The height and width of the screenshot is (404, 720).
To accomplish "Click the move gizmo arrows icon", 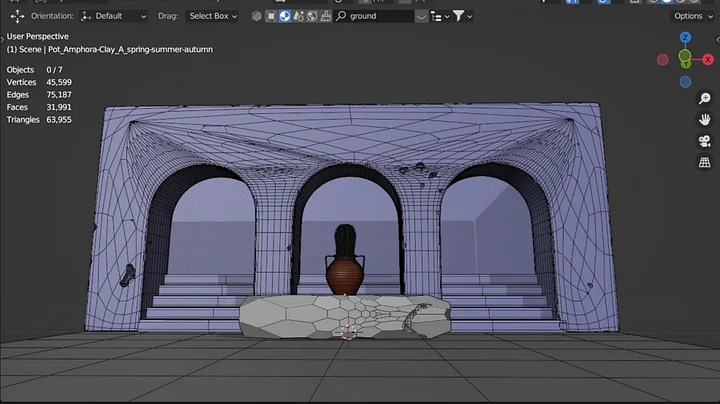I will pos(17,16).
